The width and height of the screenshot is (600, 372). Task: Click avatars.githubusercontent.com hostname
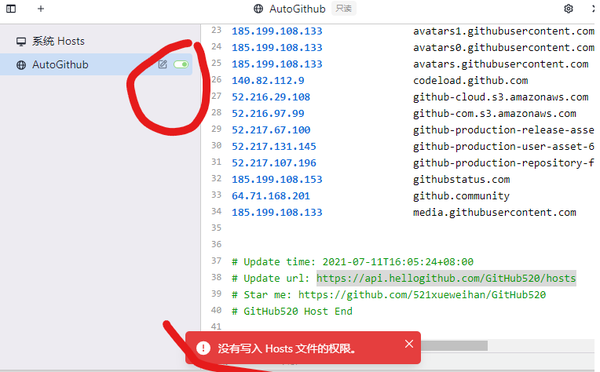pos(501,64)
